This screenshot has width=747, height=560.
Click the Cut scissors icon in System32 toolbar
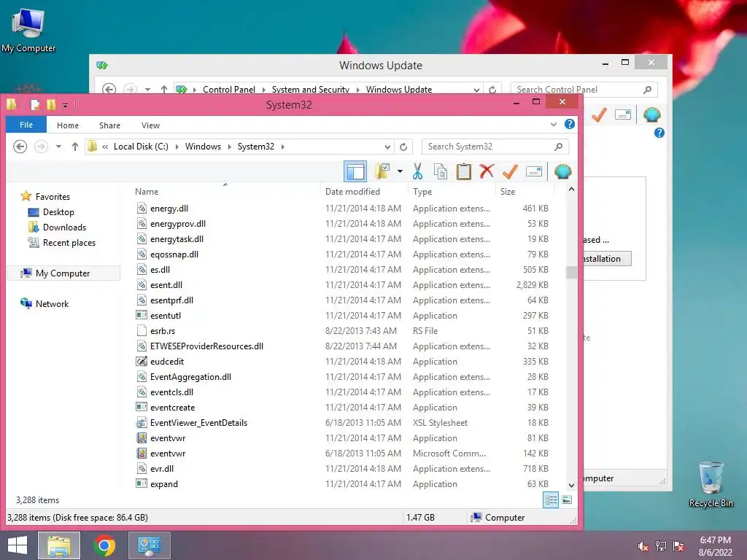coord(417,171)
